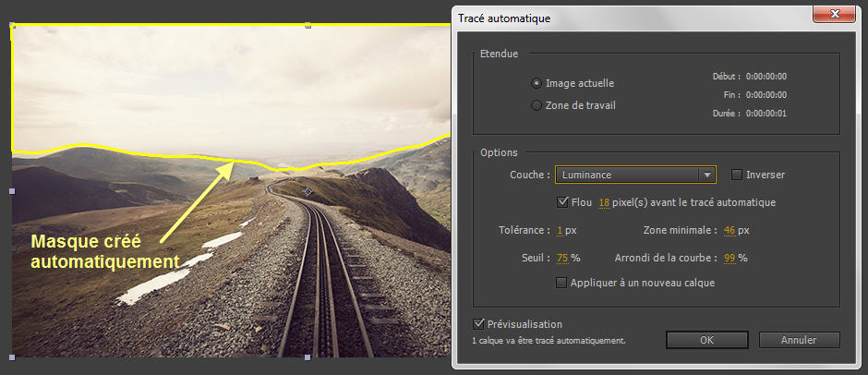Click the Fin timecode value
This screenshot has width=868, height=375.
pyautogui.click(x=766, y=95)
